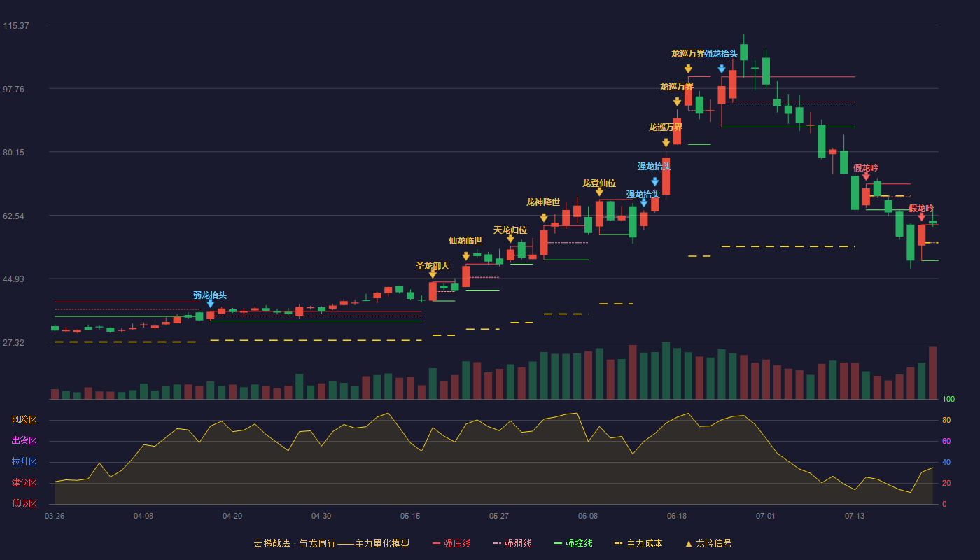Click the 115.37 price axis label
The width and height of the screenshot is (980, 560).
tap(16, 26)
